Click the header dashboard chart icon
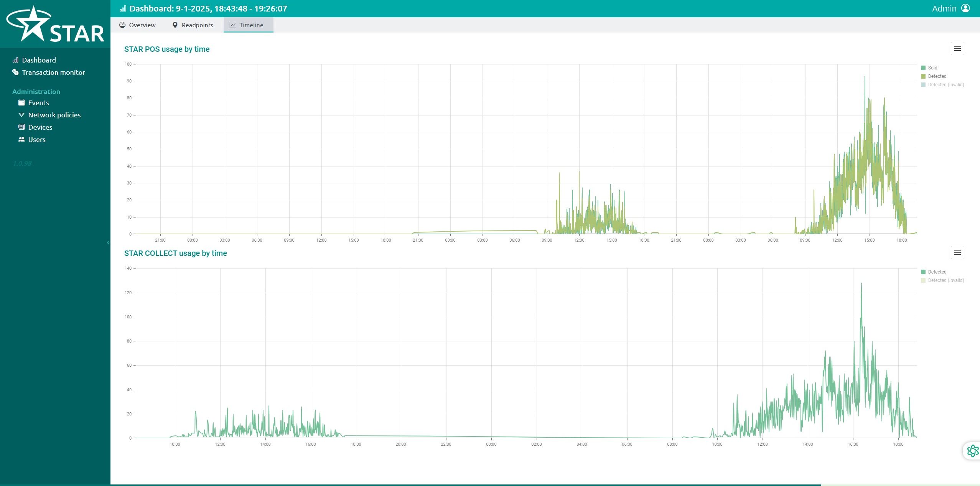The height and width of the screenshot is (486, 980). click(x=123, y=8)
